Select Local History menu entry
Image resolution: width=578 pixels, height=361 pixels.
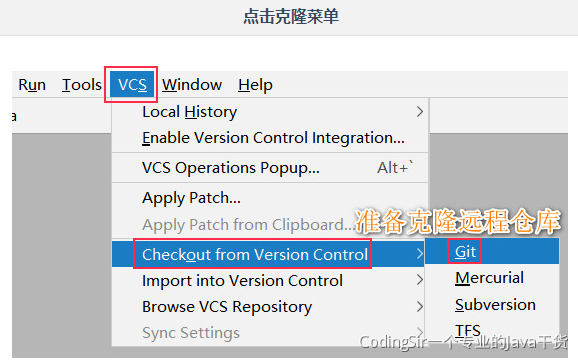[x=270, y=112]
